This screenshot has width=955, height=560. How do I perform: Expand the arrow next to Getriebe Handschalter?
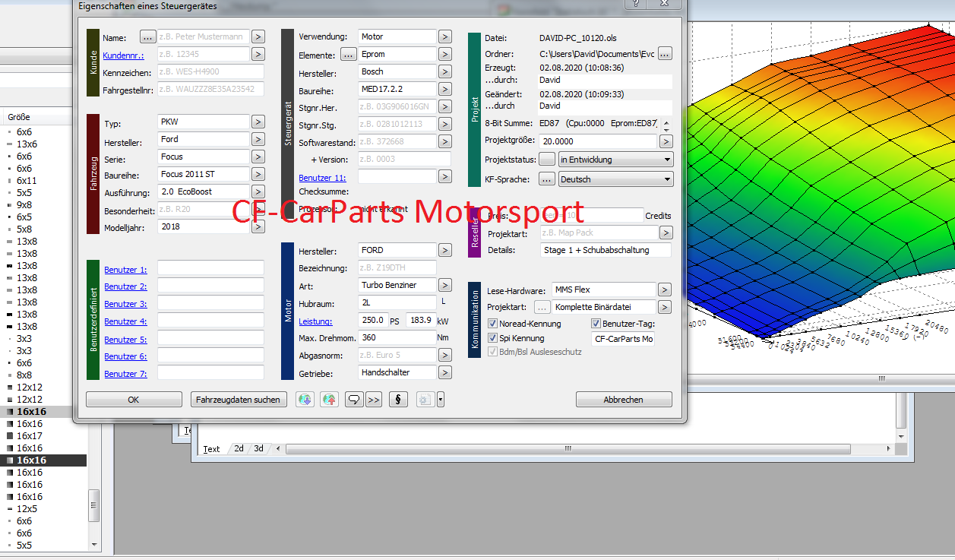pyautogui.click(x=445, y=373)
